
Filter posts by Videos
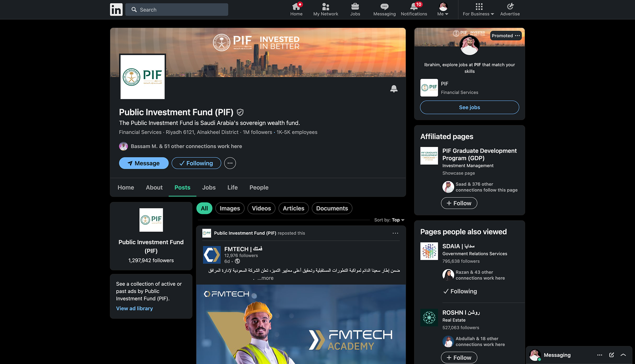(261, 208)
